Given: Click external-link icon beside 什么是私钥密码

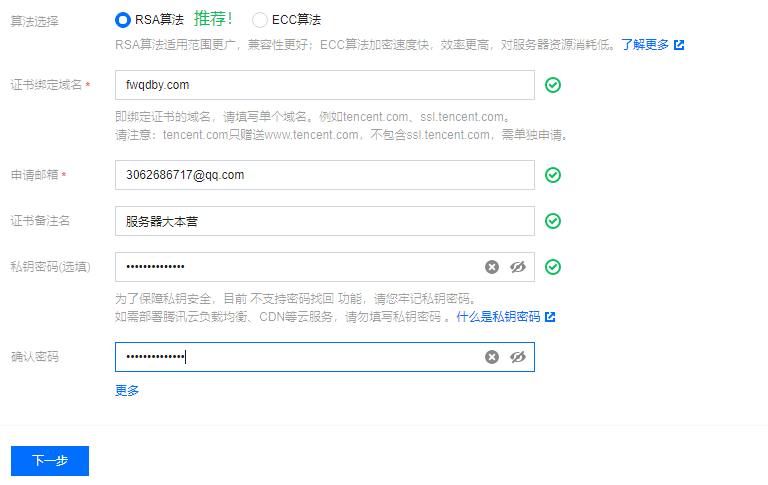Looking at the screenshot, I should 550,317.
